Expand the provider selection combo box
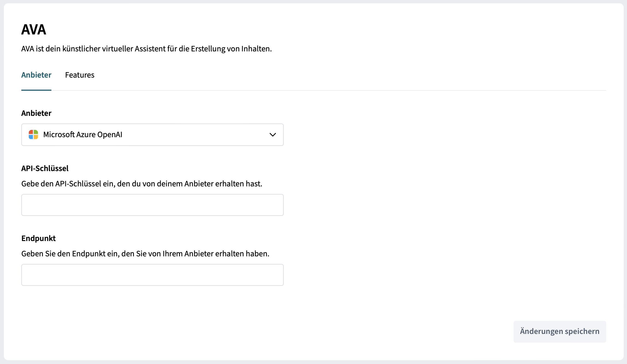 point(152,135)
